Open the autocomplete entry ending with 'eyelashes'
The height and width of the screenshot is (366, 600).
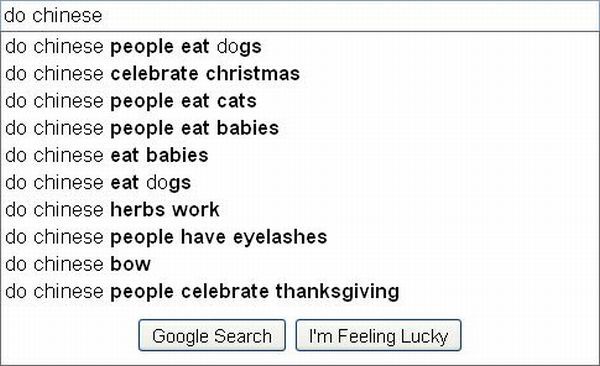tap(300, 237)
